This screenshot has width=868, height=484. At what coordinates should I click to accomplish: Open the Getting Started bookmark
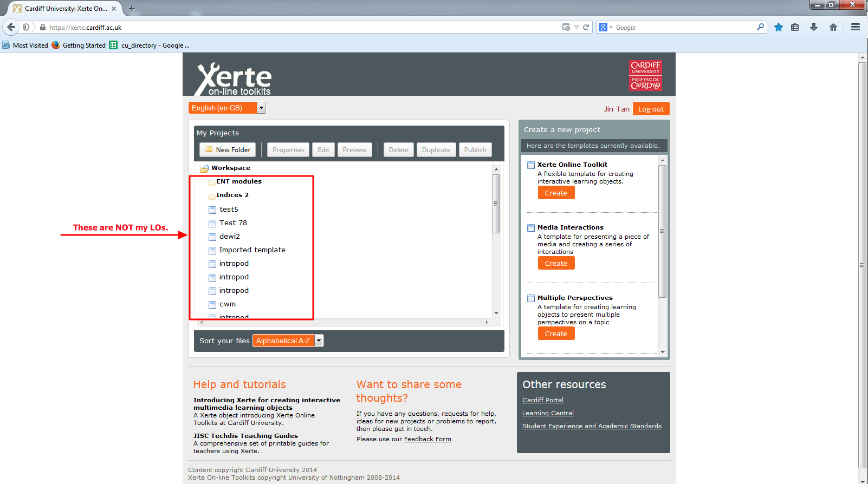[x=79, y=45]
